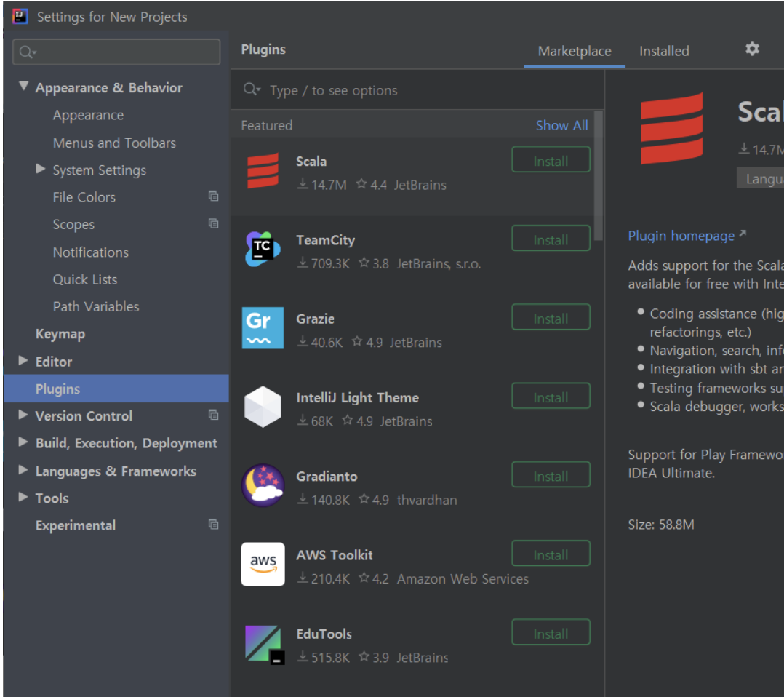This screenshot has width=784, height=697.
Task: Click the IntelliJ IDEA logo in title bar
Action: click(x=20, y=17)
